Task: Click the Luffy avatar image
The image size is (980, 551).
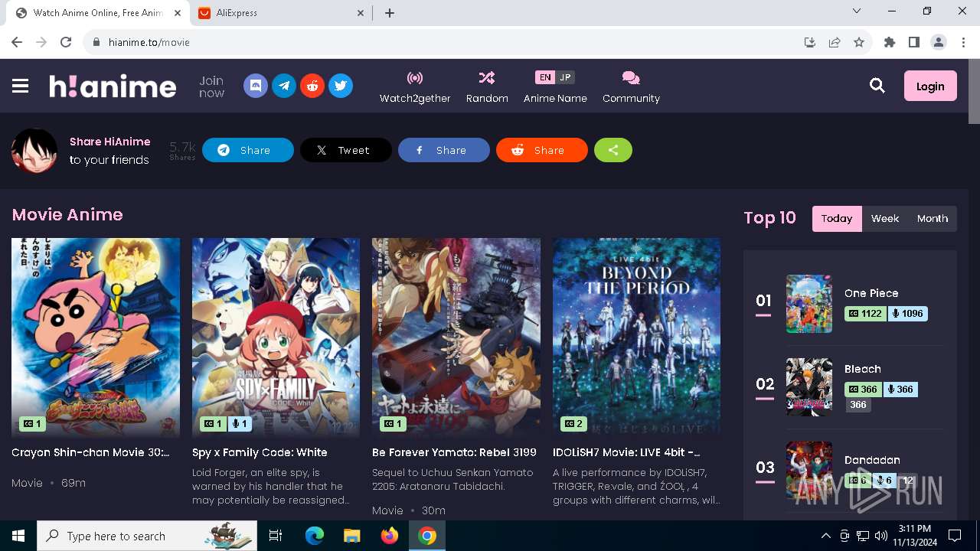Action: coord(34,150)
